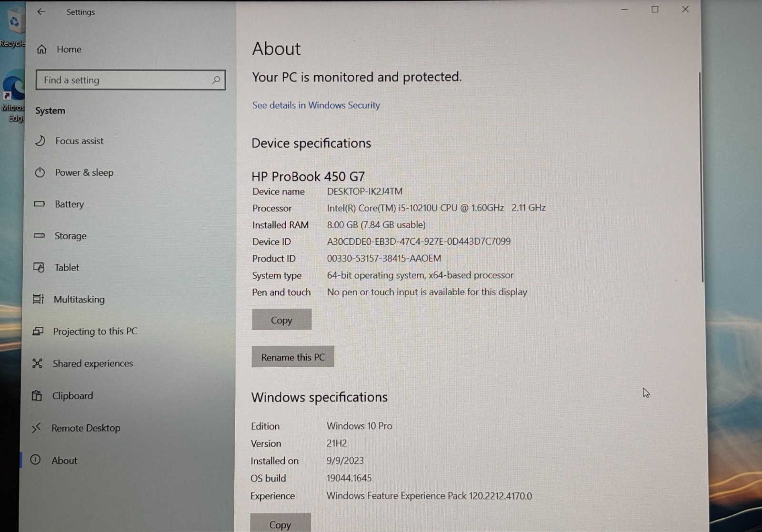The width and height of the screenshot is (762, 532).
Task: Click Windows Feature Experience Pack value
Action: coord(429,496)
